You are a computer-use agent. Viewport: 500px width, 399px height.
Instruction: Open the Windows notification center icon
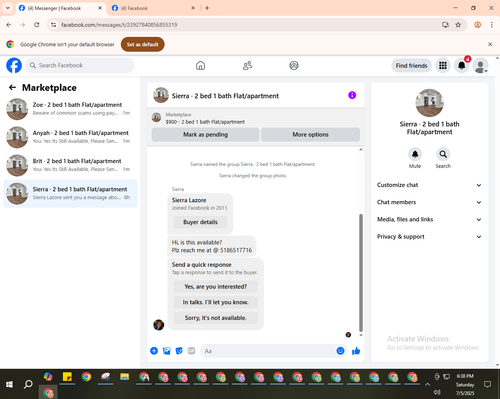tap(487, 384)
